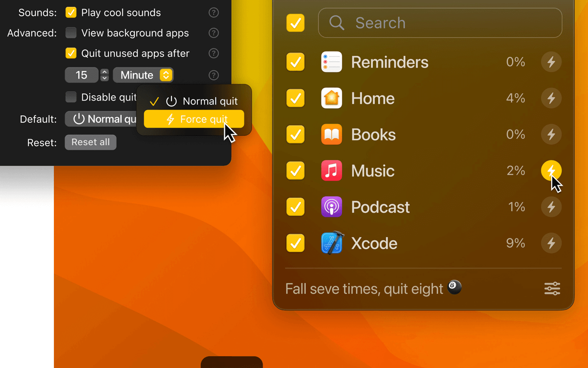The height and width of the screenshot is (368, 588).
Task: Show help for the 15 Minute timer
Action: tap(214, 76)
